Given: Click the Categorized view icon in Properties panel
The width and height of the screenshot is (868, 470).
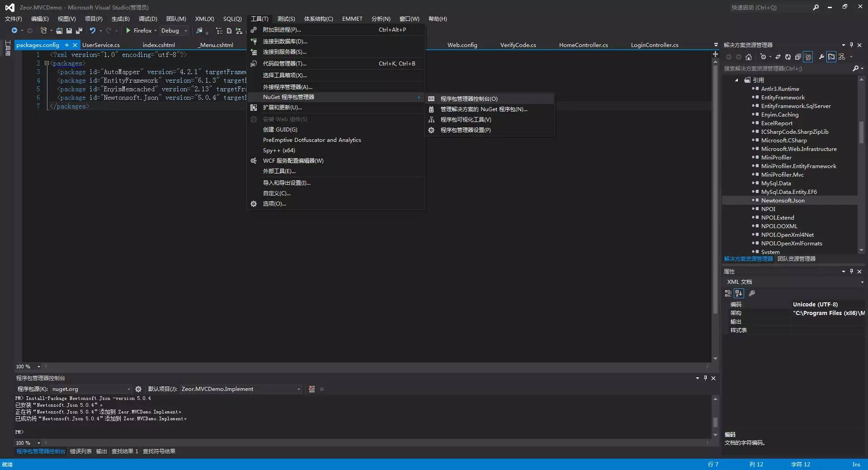Looking at the screenshot, I should 728,293.
